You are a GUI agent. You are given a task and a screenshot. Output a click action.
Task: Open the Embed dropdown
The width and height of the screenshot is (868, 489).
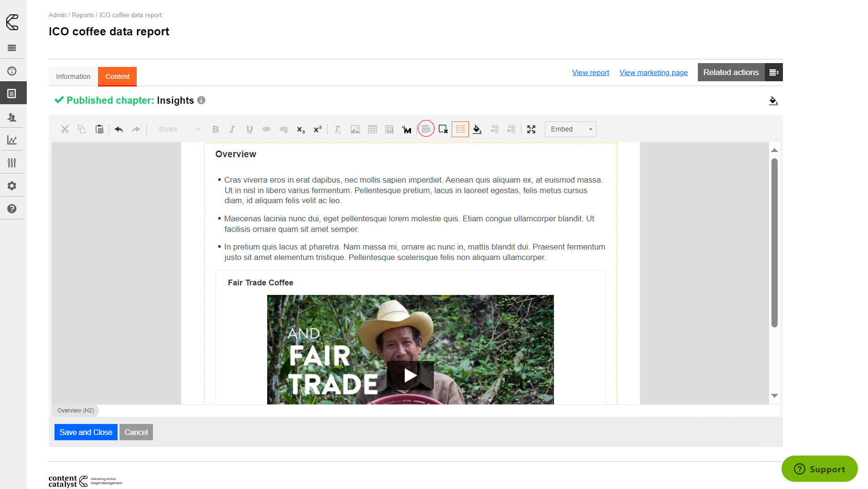(x=571, y=129)
